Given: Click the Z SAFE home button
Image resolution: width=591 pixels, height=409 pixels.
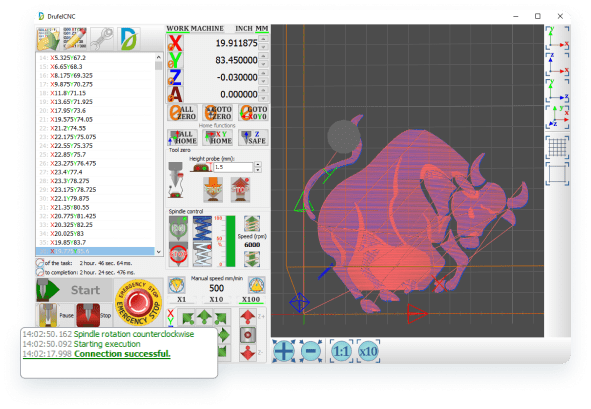Looking at the screenshot, I should 253,137.
